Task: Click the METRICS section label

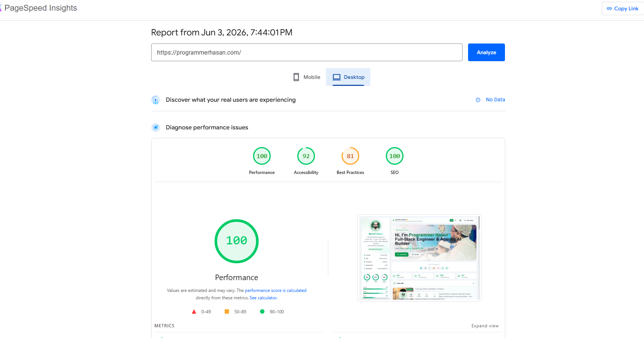Action: click(x=165, y=326)
